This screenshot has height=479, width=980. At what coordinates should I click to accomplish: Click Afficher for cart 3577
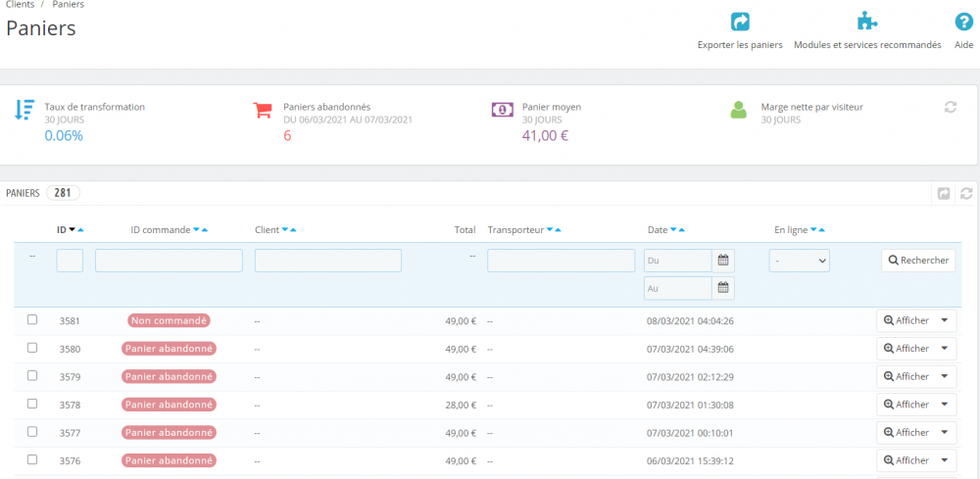[906, 432]
